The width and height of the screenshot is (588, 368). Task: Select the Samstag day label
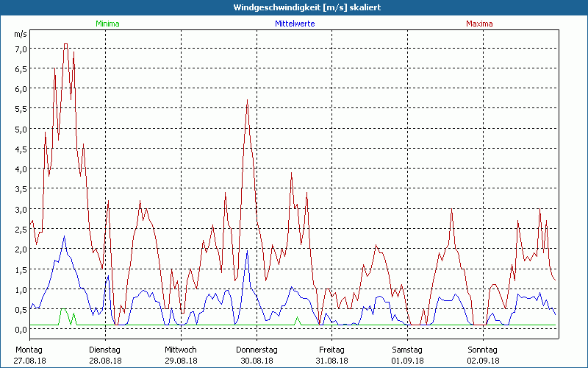tap(407, 350)
